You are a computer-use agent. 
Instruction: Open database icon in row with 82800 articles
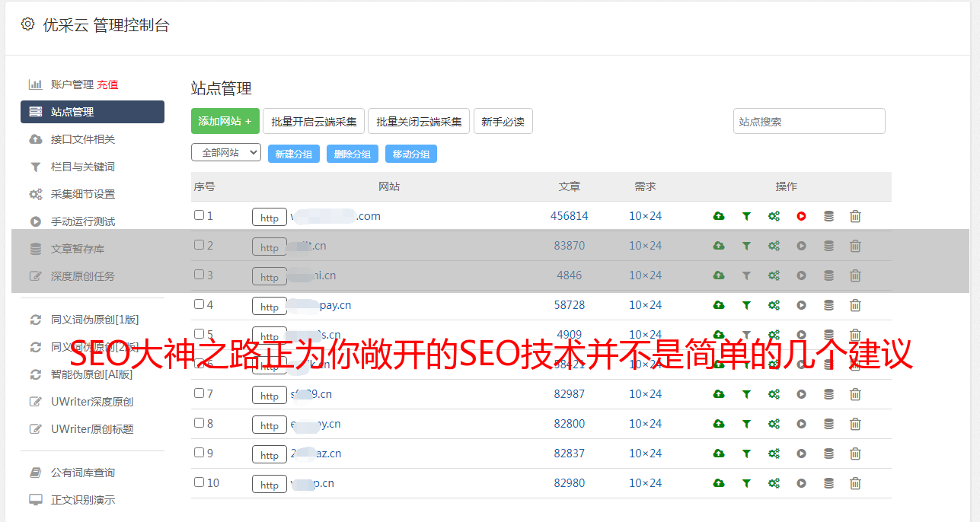[828, 424]
